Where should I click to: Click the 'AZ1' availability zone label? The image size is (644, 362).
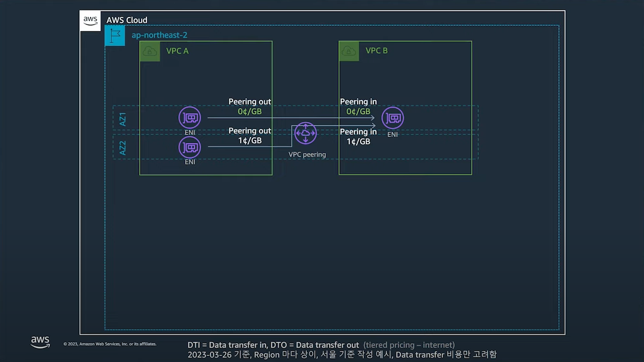pos(123,119)
